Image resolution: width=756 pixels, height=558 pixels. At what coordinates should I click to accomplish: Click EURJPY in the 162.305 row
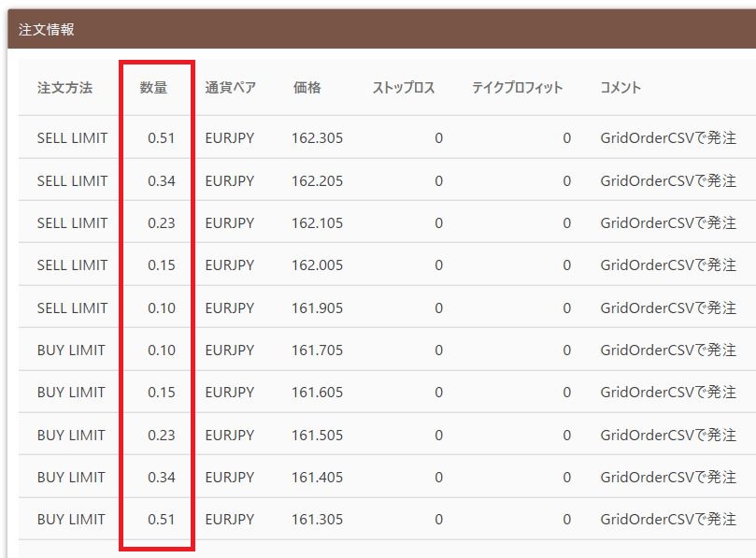click(x=230, y=138)
